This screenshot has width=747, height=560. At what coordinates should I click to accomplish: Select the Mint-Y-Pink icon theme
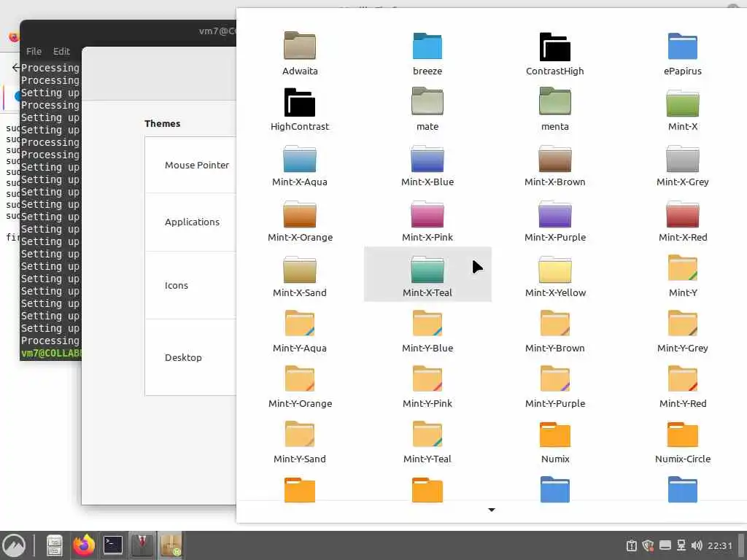pyautogui.click(x=427, y=386)
